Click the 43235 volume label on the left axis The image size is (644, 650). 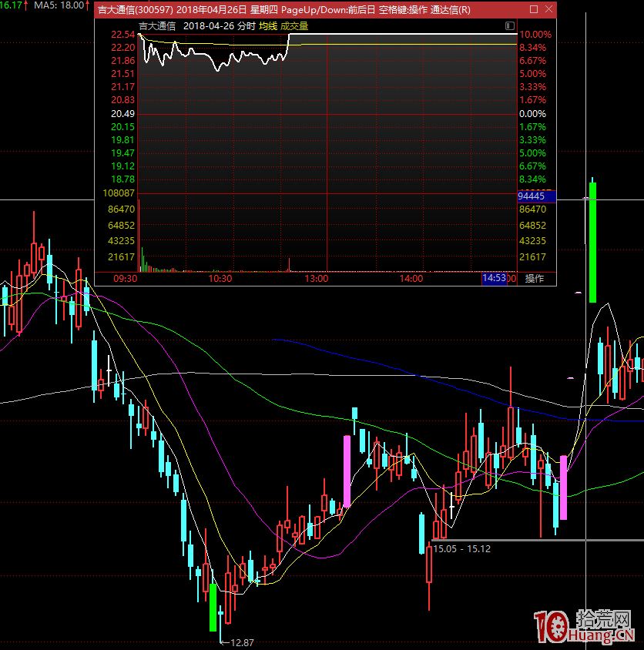(121, 241)
